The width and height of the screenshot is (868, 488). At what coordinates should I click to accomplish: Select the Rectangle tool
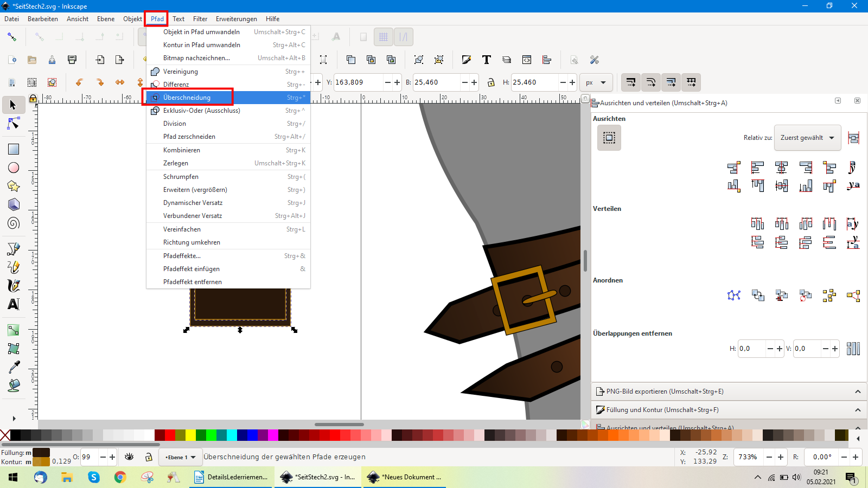pyautogui.click(x=14, y=149)
